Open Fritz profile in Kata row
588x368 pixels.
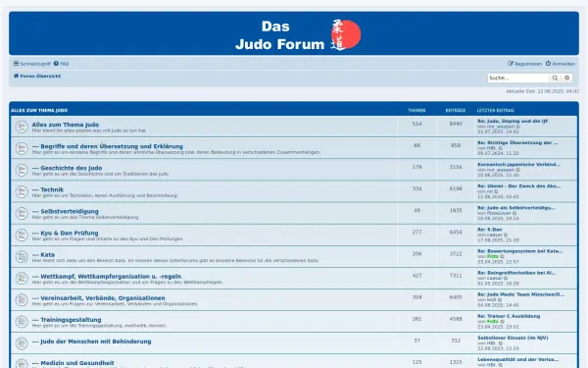[x=492, y=256]
